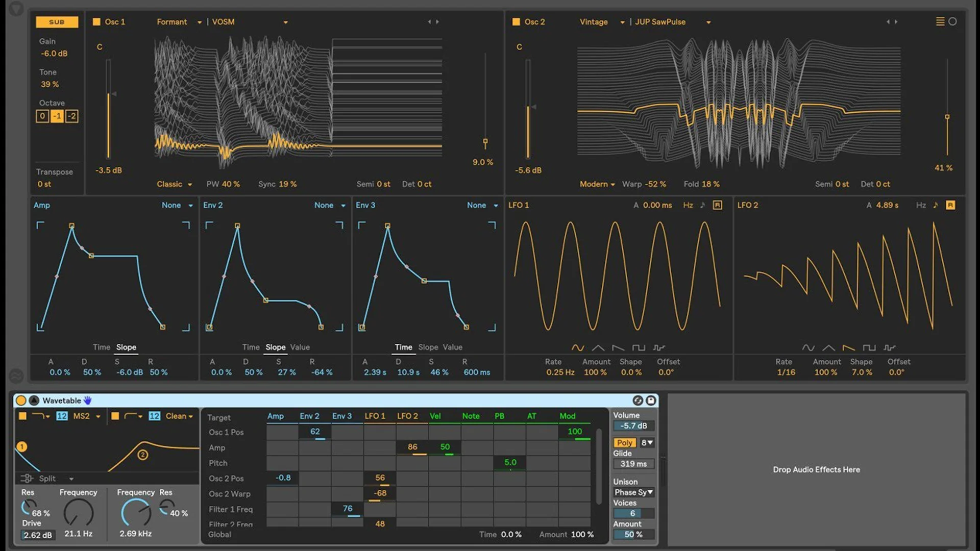Click the filter routing icon beside Split
Viewport: 980px width, 551px height.
27,479
